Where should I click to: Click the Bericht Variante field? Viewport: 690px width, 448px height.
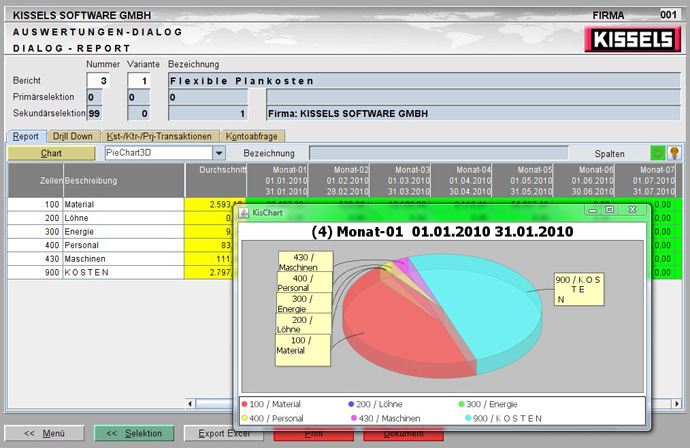[x=139, y=81]
